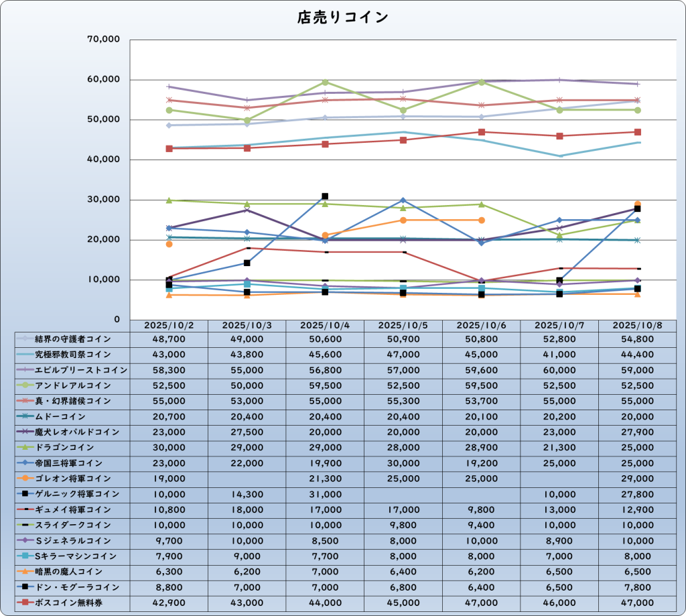The width and height of the screenshot is (686, 616).
Task: Select the 70,000 y-axis label
Action: click(104, 40)
